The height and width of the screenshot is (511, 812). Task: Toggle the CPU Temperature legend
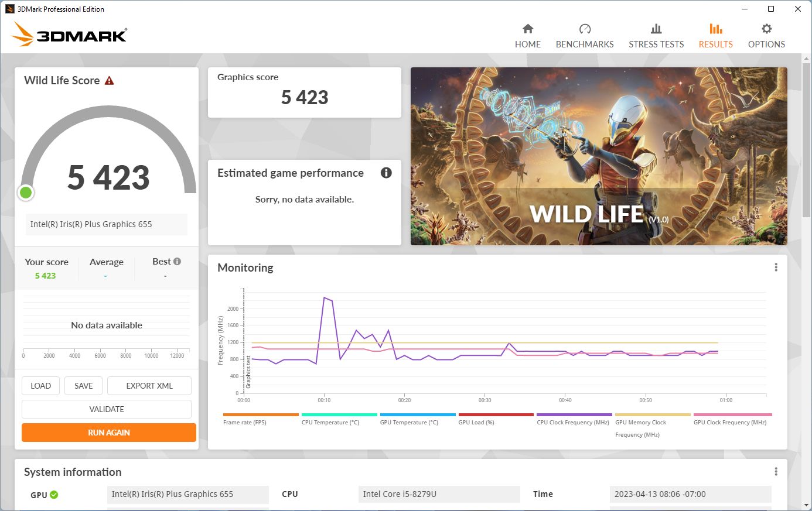[339, 419]
